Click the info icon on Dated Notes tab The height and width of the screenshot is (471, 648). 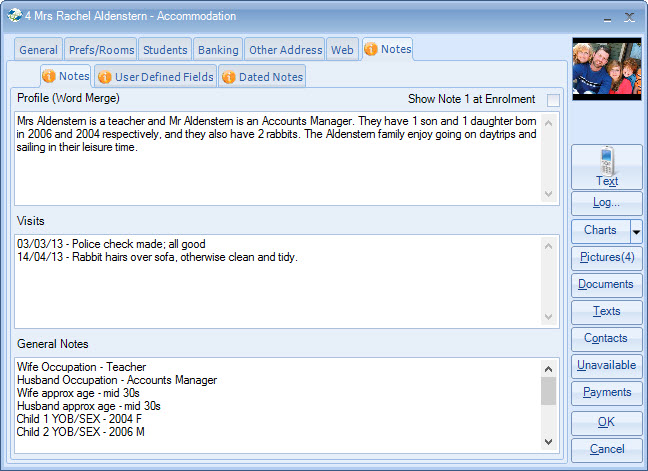(x=228, y=77)
